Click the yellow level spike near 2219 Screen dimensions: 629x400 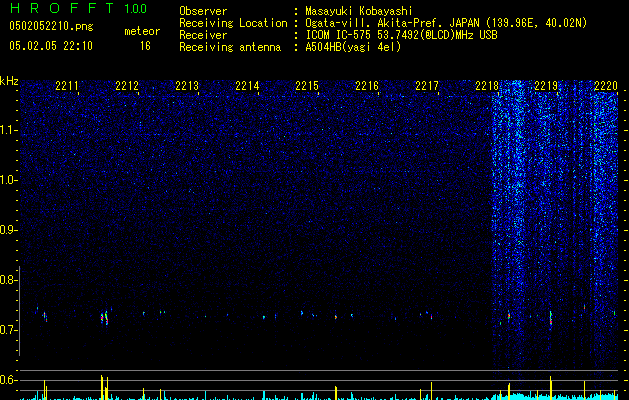(551, 388)
